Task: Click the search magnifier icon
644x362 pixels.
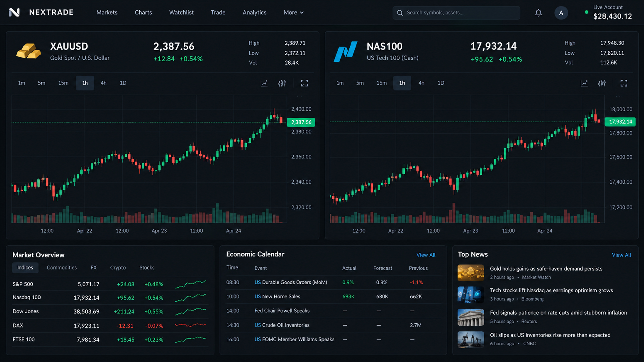Action: pyautogui.click(x=400, y=13)
